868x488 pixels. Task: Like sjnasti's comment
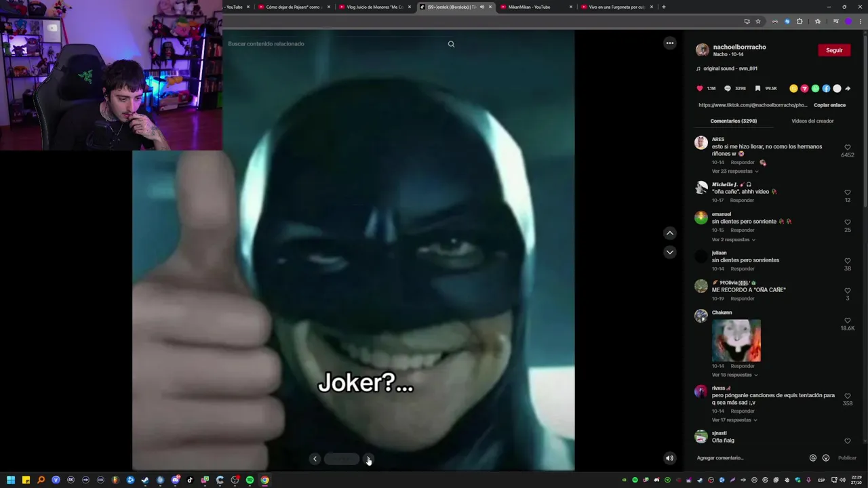click(x=848, y=441)
